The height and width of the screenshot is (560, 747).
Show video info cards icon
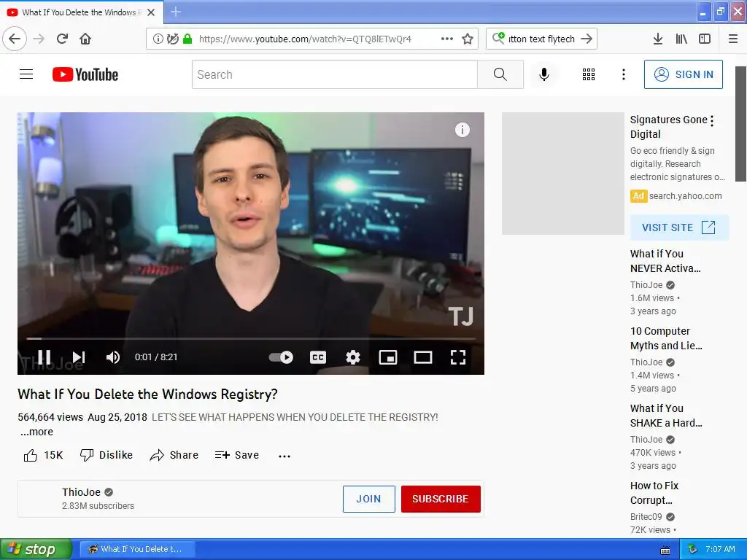(462, 130)
